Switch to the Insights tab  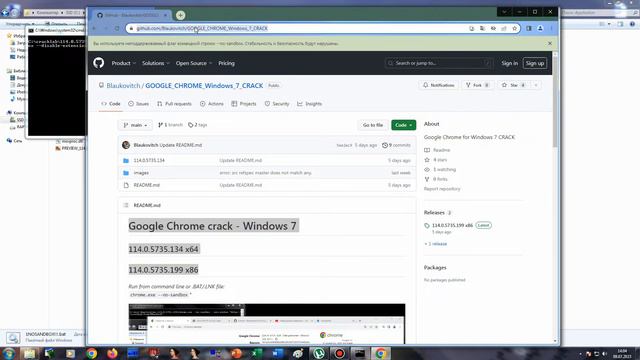click(x=309, y=104)
